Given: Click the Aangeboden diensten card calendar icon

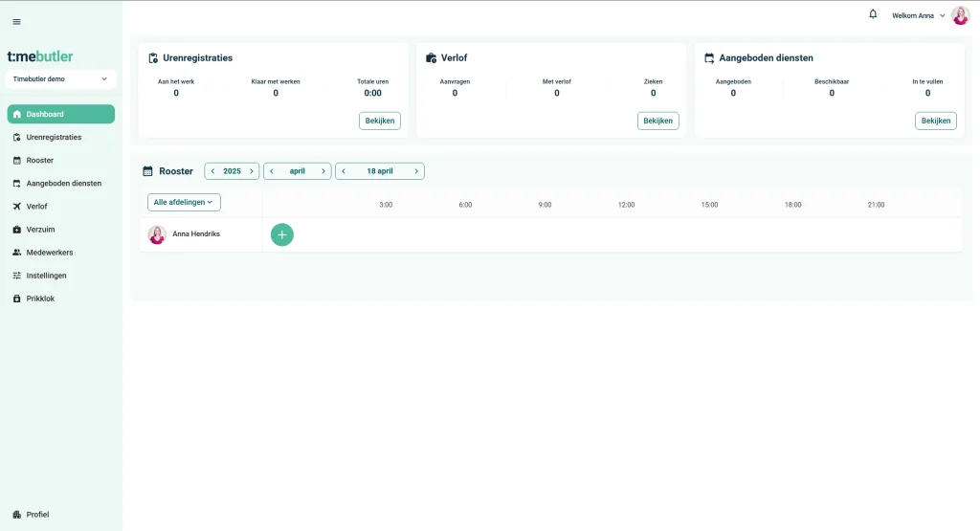Looking at the screenshot, I should click(x=709, y=58).
